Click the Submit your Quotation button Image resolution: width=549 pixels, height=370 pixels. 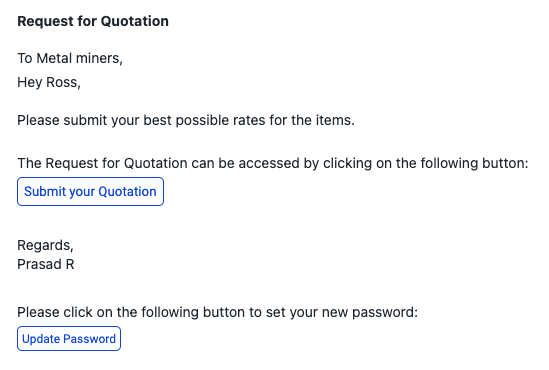click(90, 191)
